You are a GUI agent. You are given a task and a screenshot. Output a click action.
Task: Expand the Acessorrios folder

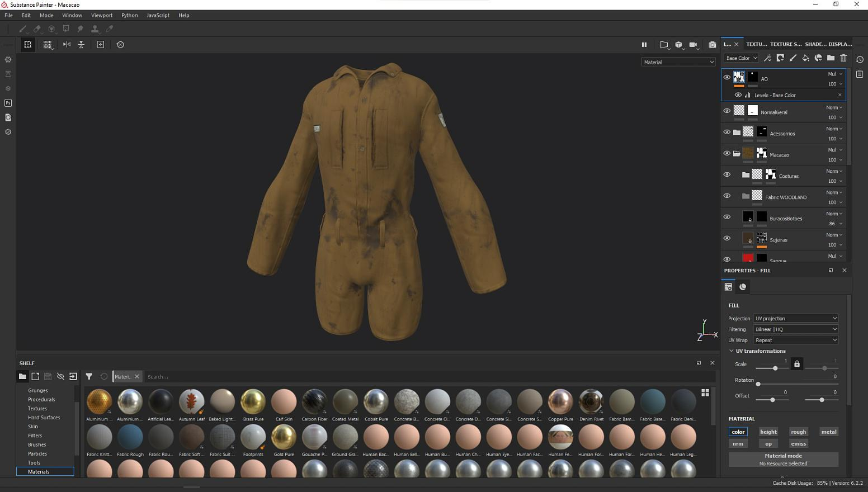[x=737, y=133]
